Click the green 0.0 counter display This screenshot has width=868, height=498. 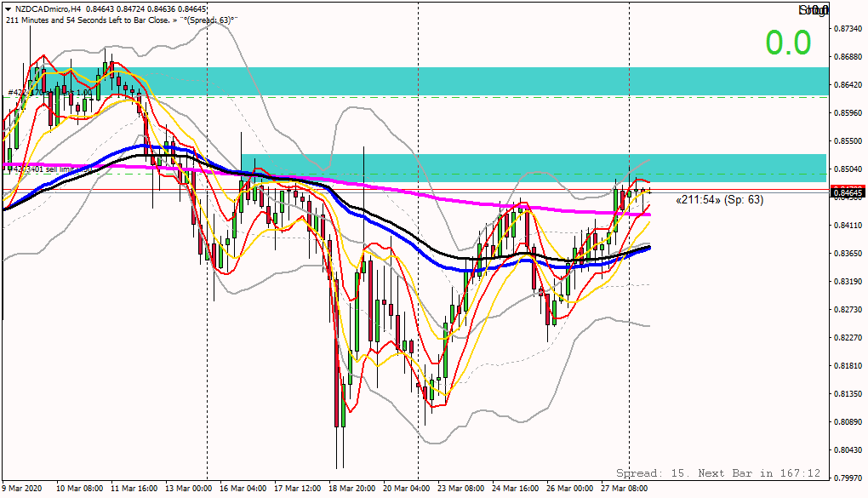790,41
